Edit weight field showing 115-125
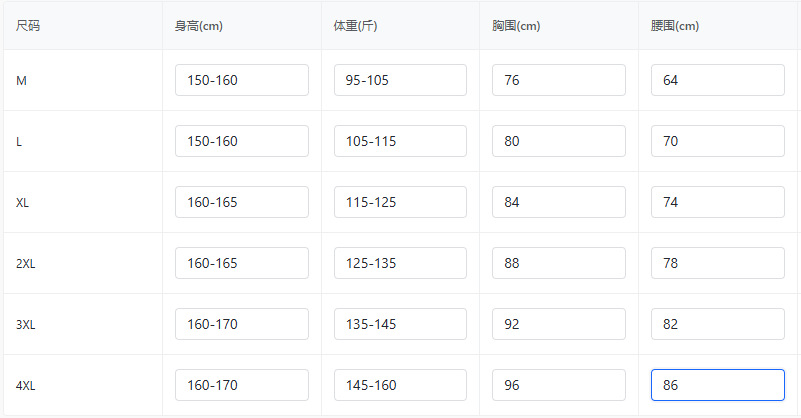The image size is (801, 418). [x=400, y=202]
